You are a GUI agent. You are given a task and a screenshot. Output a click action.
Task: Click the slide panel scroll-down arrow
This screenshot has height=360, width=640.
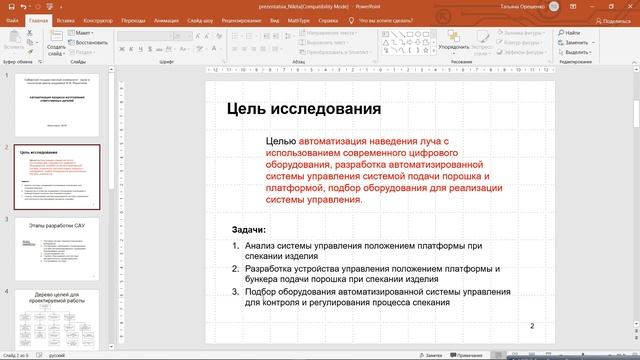(111, 347)
